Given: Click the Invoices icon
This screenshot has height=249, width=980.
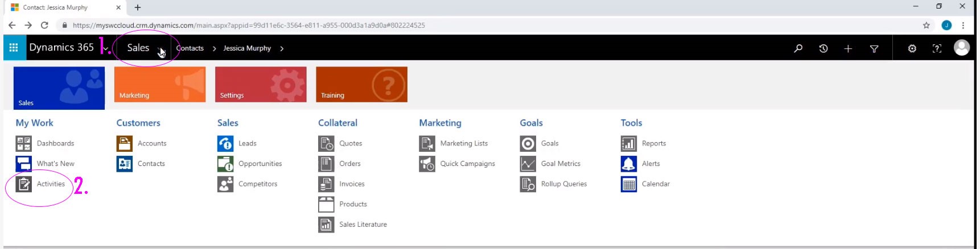Looking at the screenshot, I should 326,184.
